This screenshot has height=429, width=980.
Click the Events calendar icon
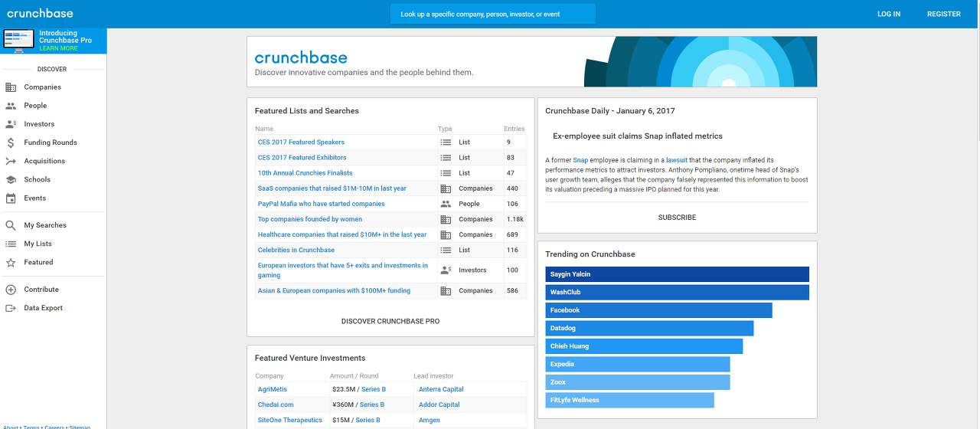click(x=11, y=198)
